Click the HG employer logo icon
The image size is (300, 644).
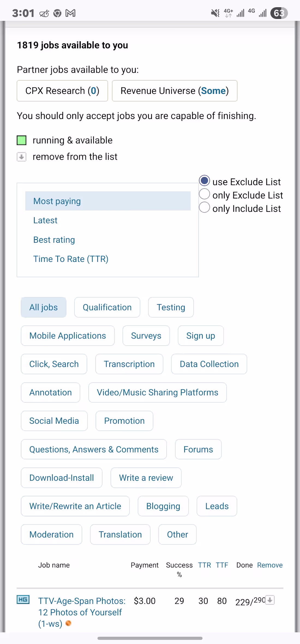[23, 599]
